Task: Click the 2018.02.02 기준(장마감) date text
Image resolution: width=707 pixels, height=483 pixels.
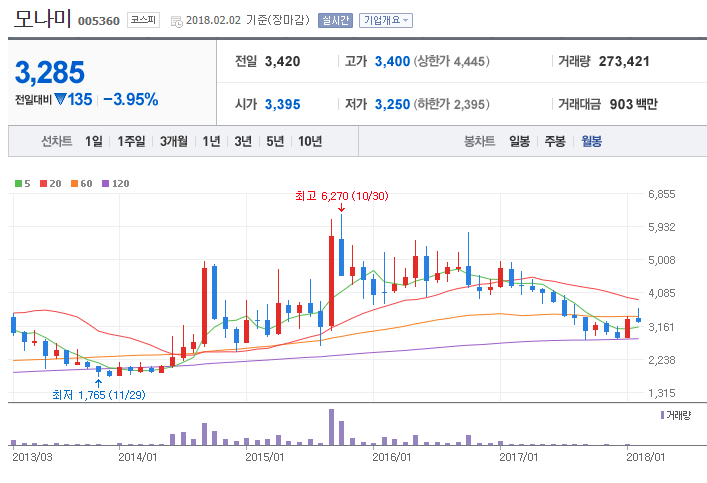Action: coord(248,20)
